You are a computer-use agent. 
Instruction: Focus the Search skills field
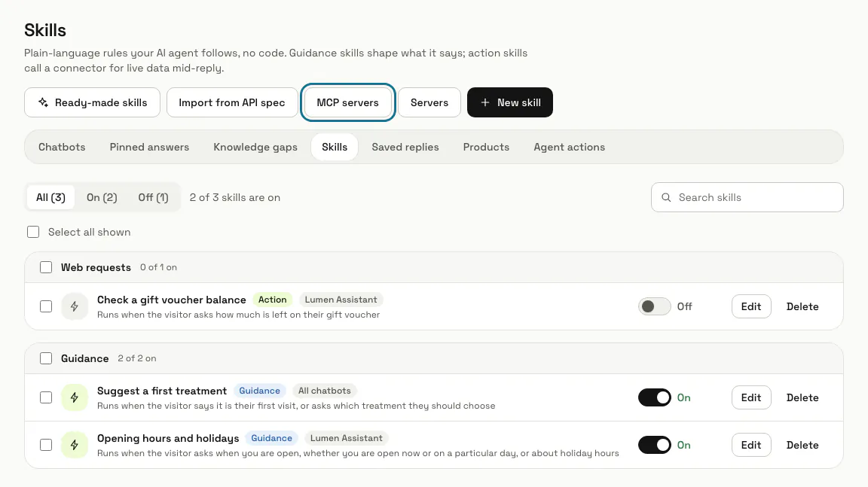click(x=747, y=197)
